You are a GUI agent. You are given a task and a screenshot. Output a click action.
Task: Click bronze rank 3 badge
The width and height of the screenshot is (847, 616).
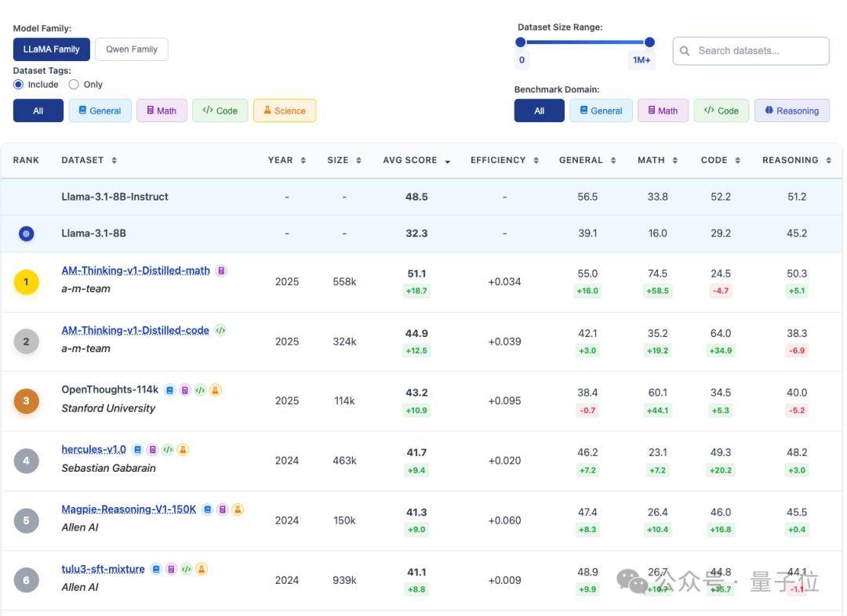(x=26, y=401)
